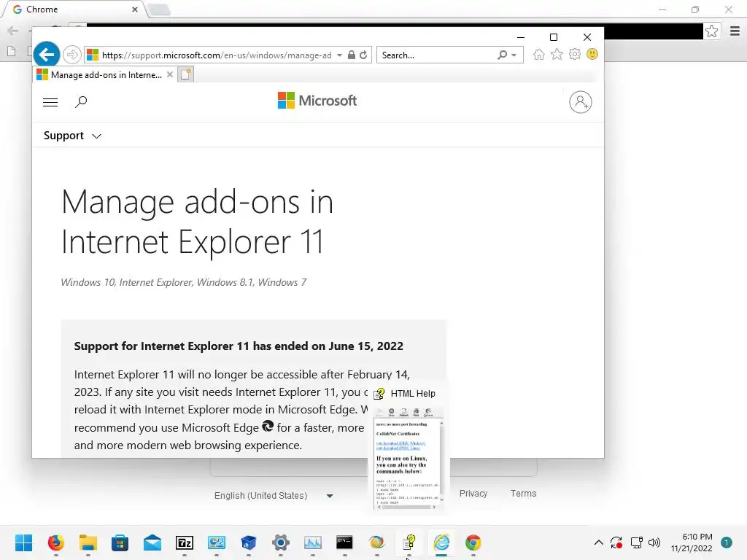Open Chrome's hamburger menu

735,31
